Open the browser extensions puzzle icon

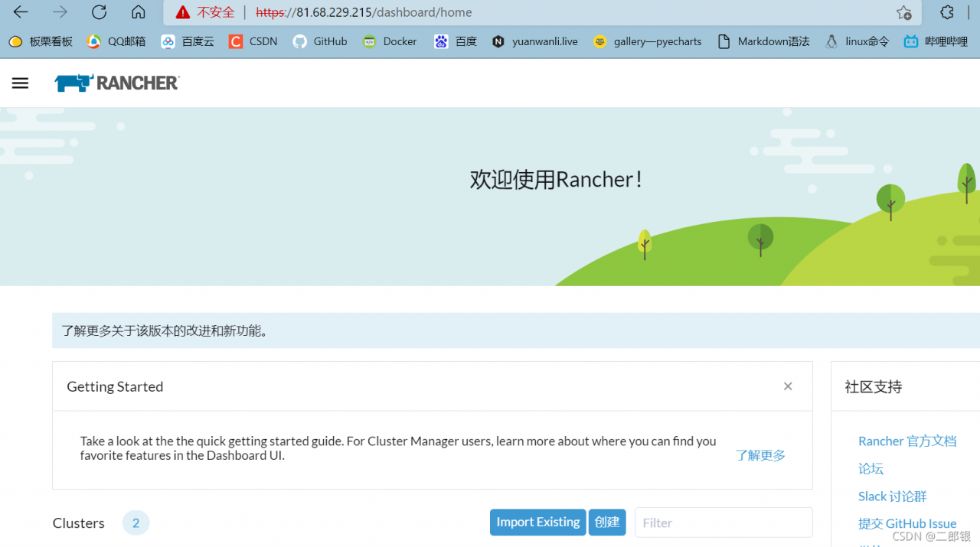(x=947, y=12)
